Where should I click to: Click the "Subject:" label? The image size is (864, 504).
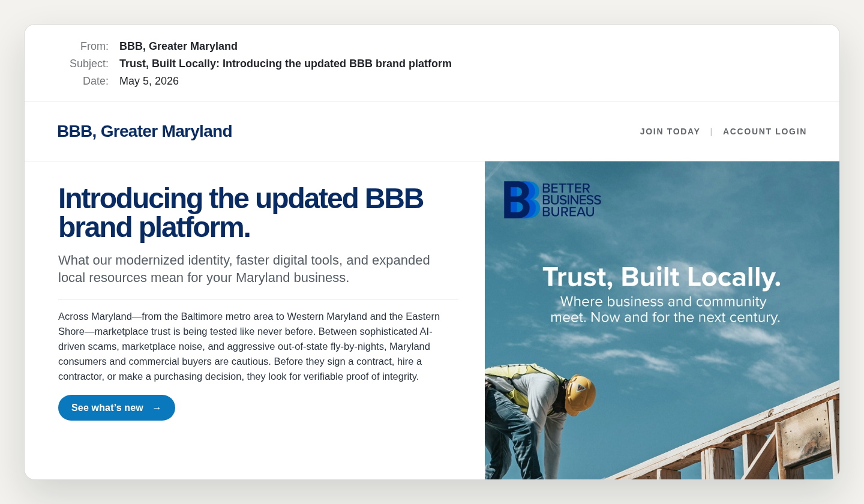pos(89,64)
